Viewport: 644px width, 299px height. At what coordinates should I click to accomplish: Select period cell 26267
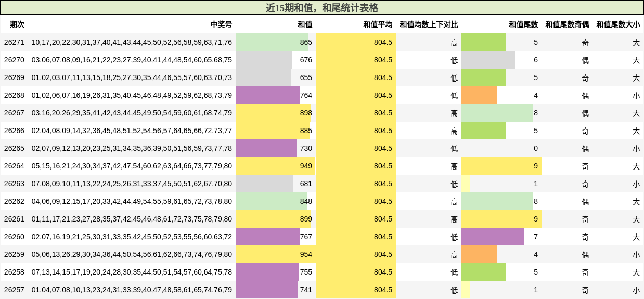tap(14, 113)
